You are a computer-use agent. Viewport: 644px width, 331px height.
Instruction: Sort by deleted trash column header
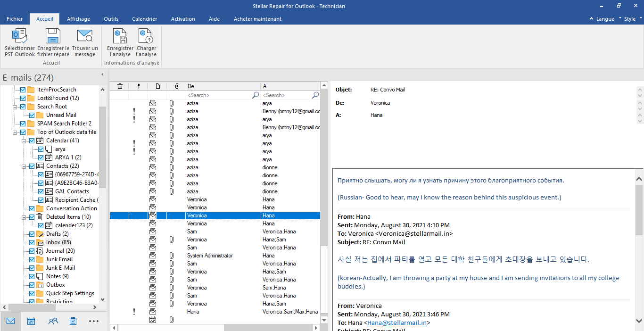[x=120, y=86]
